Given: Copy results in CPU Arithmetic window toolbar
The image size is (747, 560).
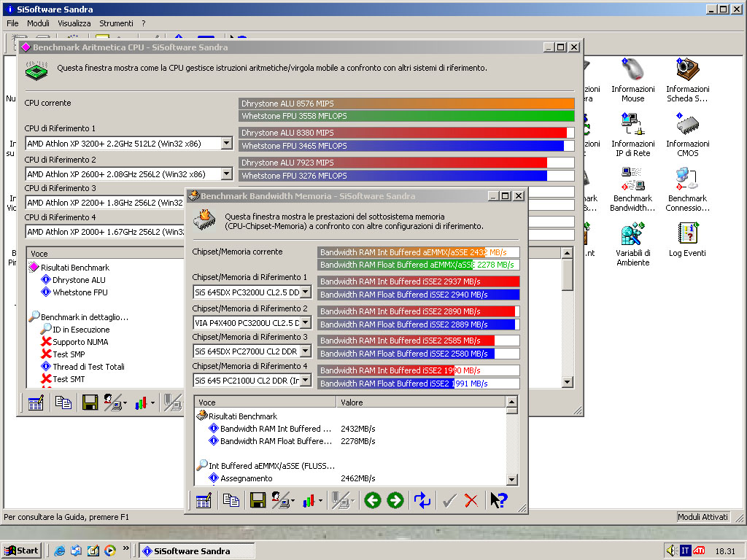Looking at the screenshot, I should coord(63,403).
